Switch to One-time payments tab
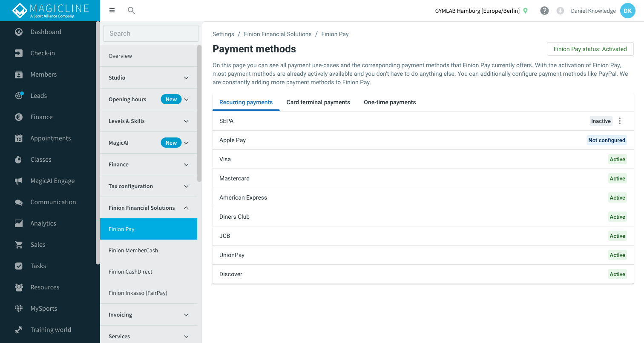 [390, 102]
